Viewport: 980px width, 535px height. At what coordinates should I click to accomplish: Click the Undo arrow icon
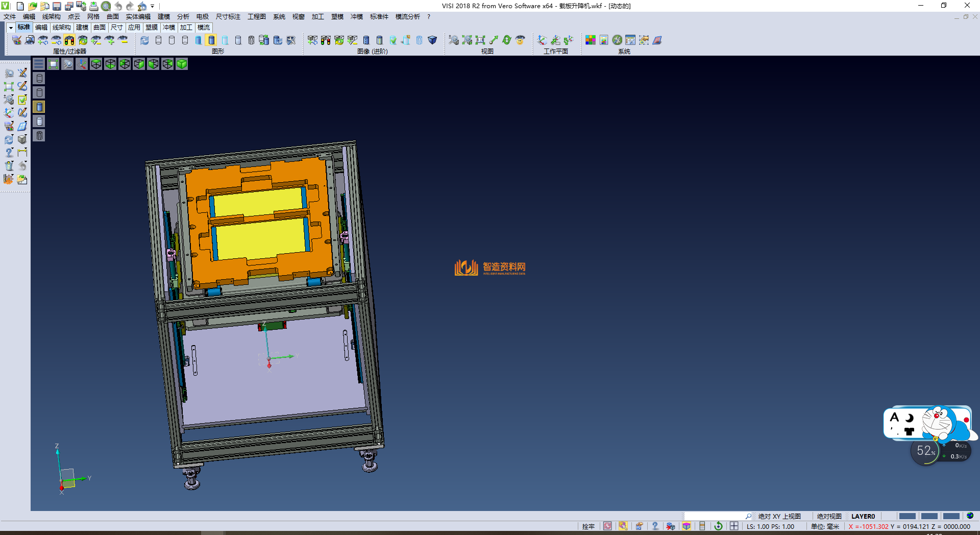coord(118,6)
